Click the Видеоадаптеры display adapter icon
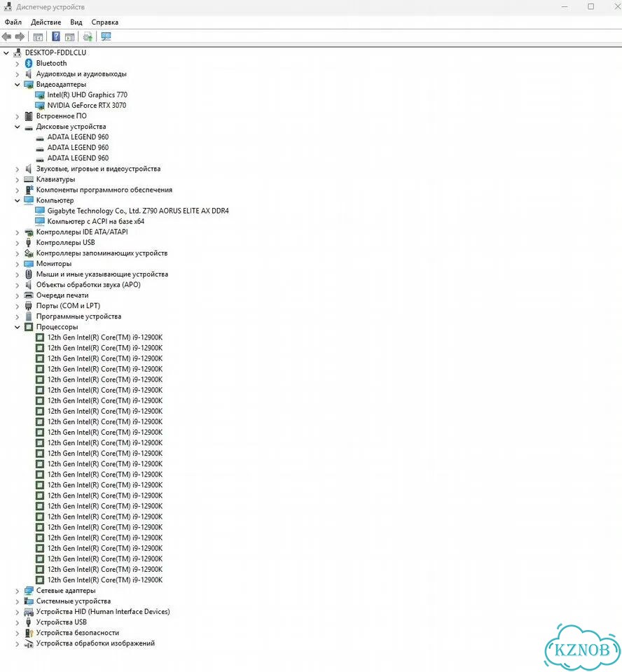Screen dimensions: 622x672 point(29,85)
